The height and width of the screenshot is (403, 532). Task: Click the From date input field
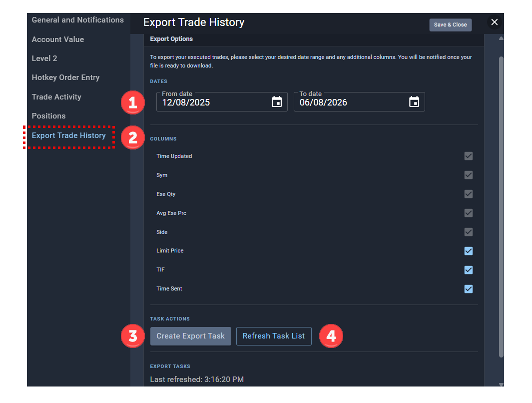point(222,102)
